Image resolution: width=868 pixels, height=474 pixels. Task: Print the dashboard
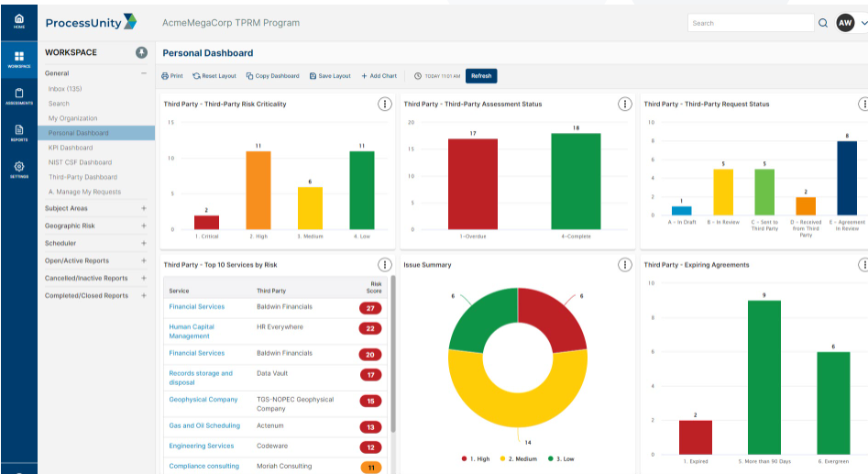[x=172, y=76]
